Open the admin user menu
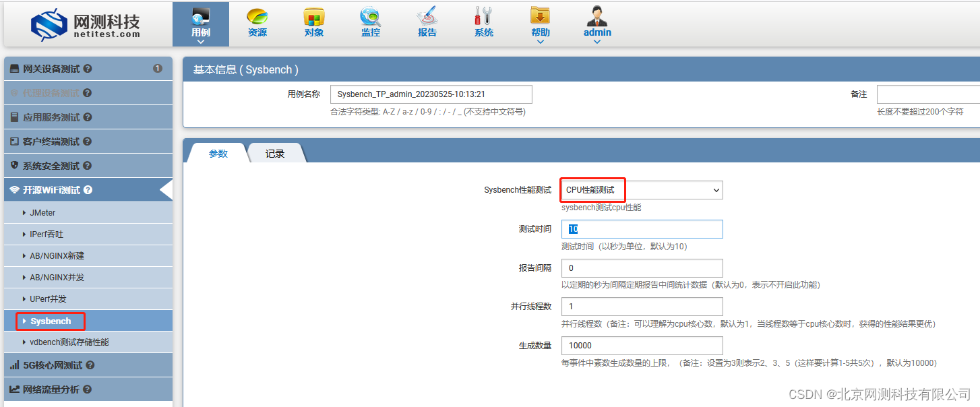 pos(597,24)
